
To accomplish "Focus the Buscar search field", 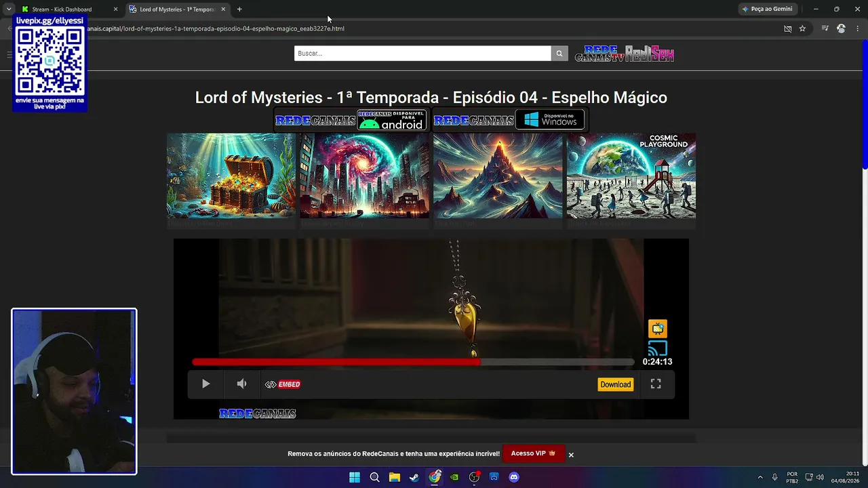I will [422, 54].
